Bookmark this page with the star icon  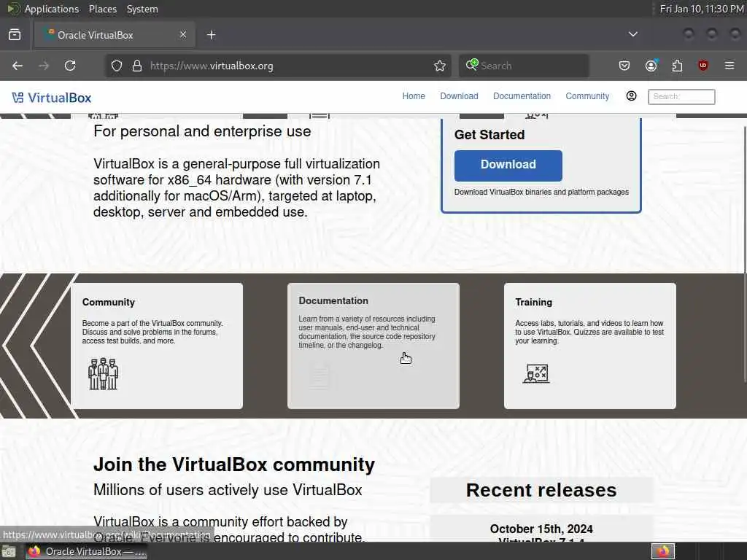440,66
